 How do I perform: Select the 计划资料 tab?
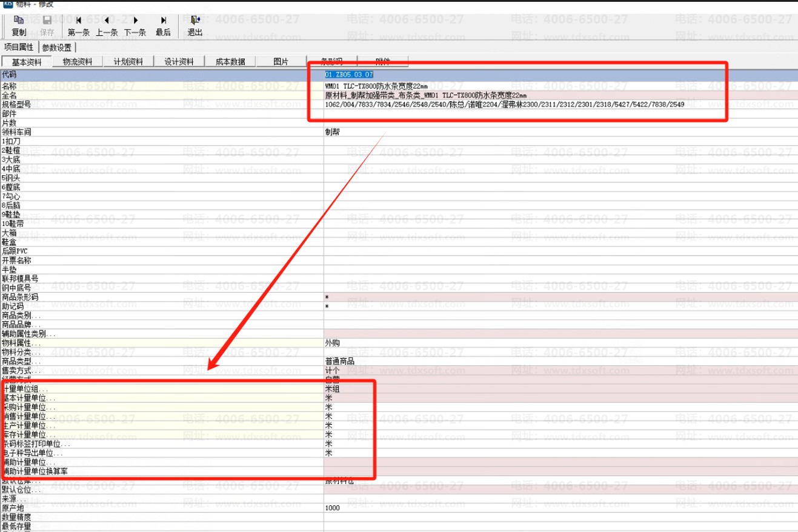[128, 62]
